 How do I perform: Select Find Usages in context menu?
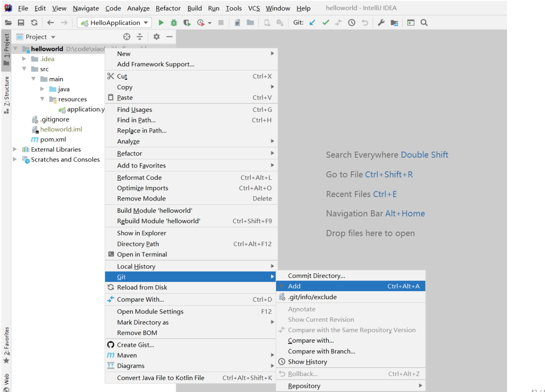pyautogui.click(x=191, y=110)
